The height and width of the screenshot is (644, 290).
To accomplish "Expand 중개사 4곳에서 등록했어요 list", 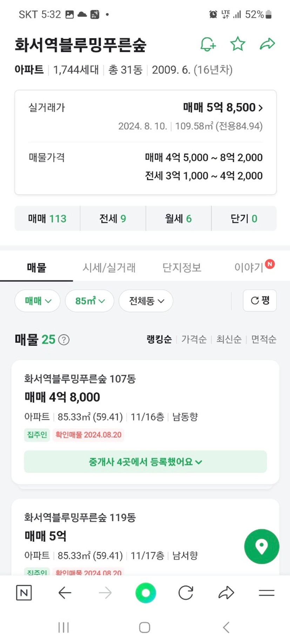I will pyautogui.click(x=145, y=461).
